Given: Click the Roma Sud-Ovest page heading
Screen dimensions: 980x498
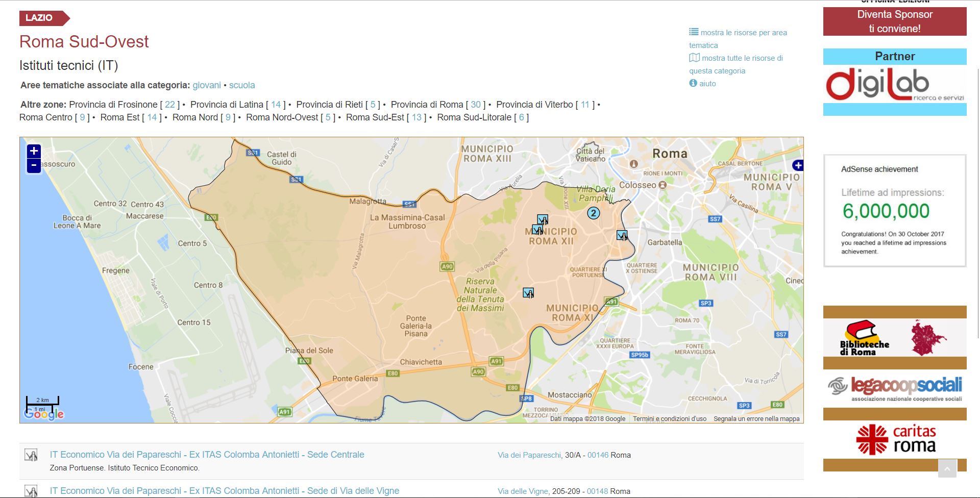Looking at the screenshot, I should point(84,42).
